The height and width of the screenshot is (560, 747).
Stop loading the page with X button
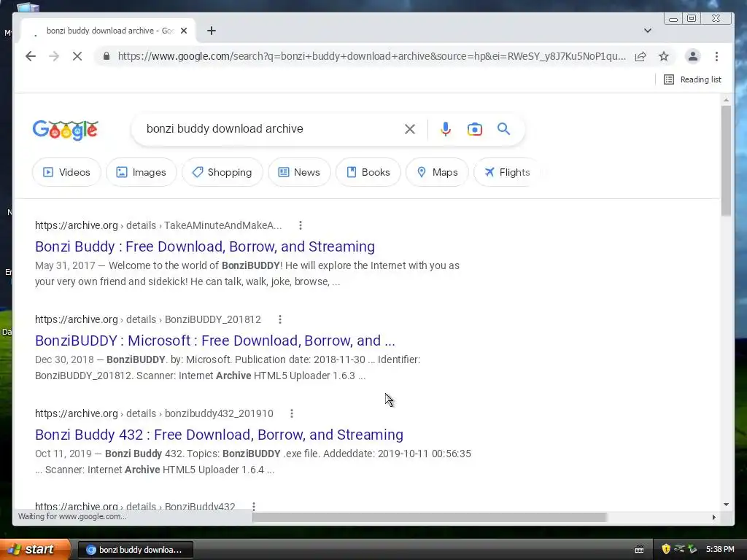pos(77,56)
